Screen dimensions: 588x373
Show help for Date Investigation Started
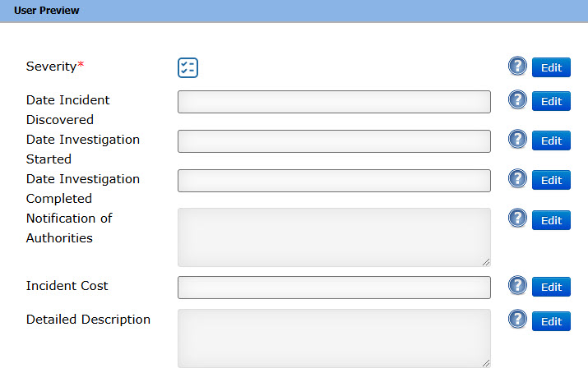[x=517, y=140]
